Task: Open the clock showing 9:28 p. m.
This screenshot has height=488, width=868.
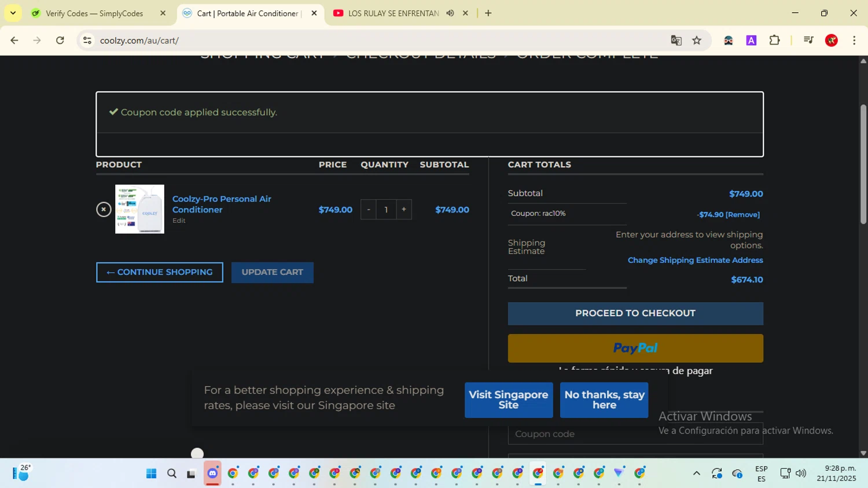Action: point(836,474)
